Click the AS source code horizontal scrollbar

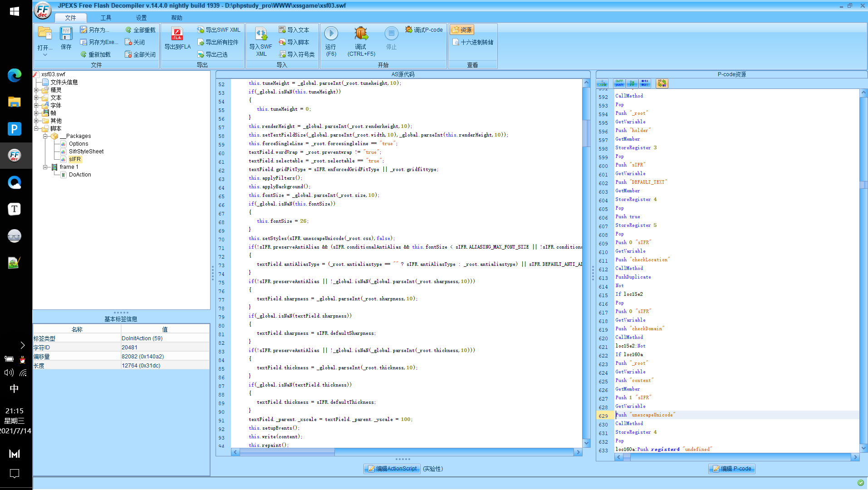pos(407,452)
